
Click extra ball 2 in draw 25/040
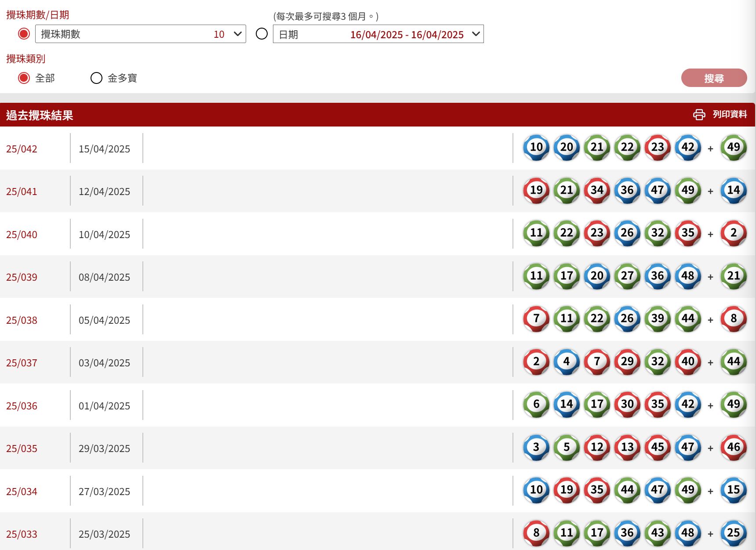pyautogui.click(x=733, y=233)
